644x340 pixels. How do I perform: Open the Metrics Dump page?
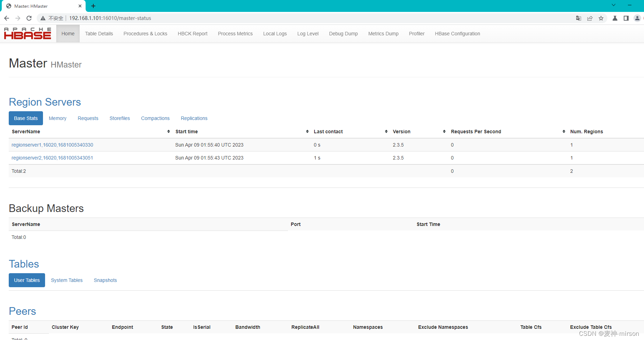383,34
